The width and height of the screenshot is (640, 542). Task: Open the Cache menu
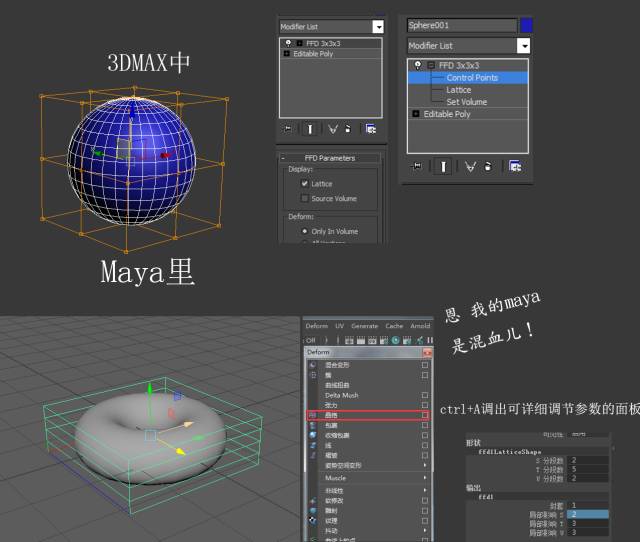click(394, 326)
